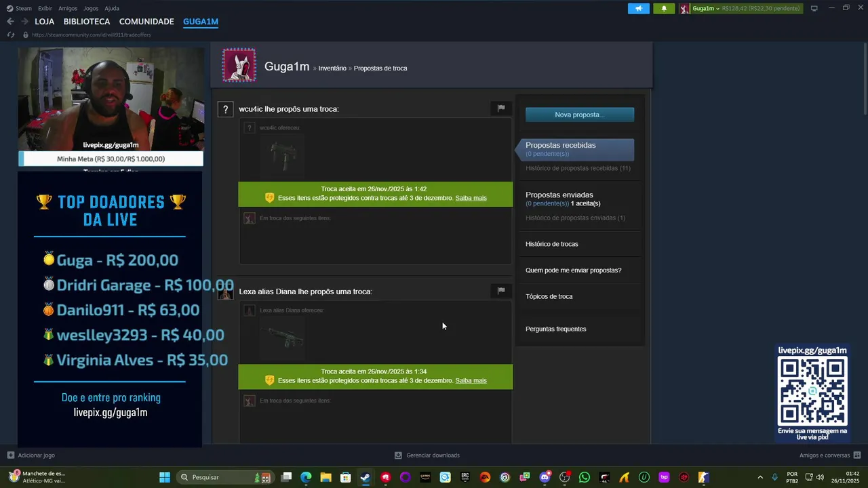Click the microphone tray icon
Image resolution: width=868 pixels, height=488 pixels.
point(774,477)
